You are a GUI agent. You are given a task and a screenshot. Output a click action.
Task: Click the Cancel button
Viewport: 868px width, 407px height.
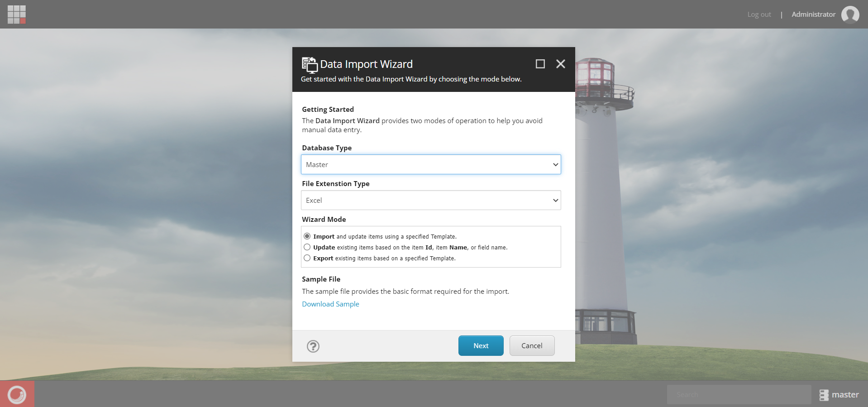tap(532, 346)
